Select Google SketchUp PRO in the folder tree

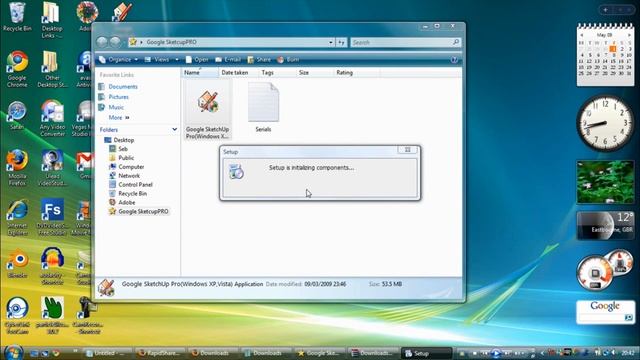[x=138, y=211]
